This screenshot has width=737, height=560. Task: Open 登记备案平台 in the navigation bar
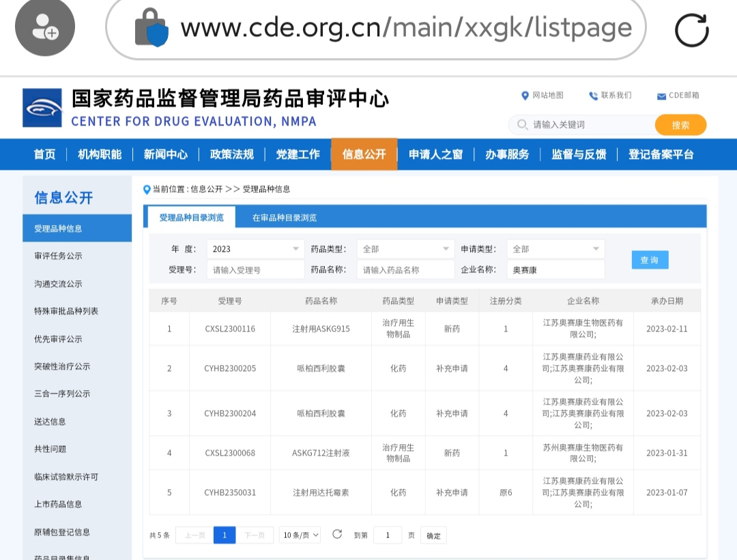(x=661, y=154)
